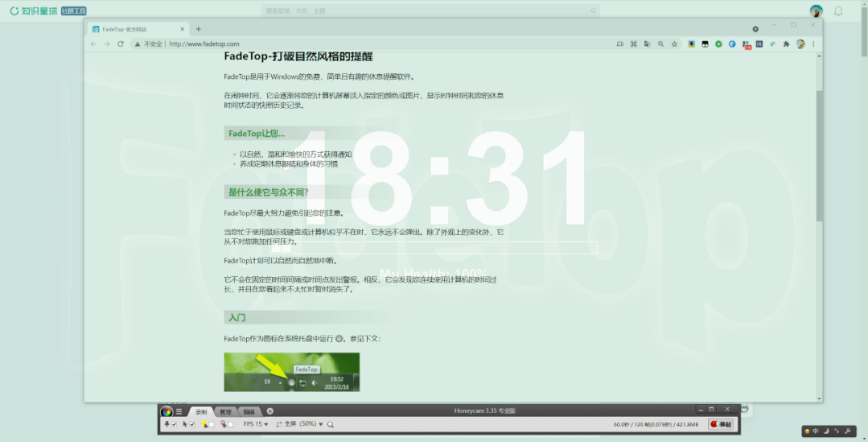Click user avatar in 知识星球 window
The height and width of the screenshot is (442, 868).
816,10
